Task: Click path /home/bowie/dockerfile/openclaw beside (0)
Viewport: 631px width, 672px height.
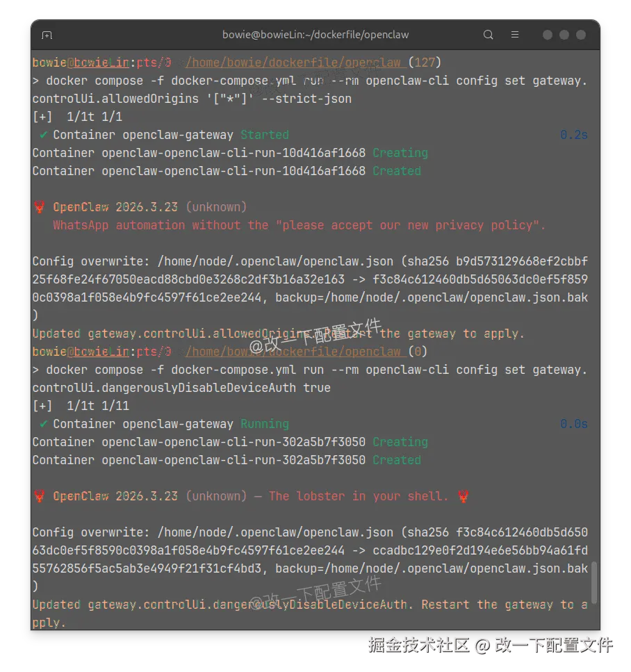Action: [x=294, y=352]
